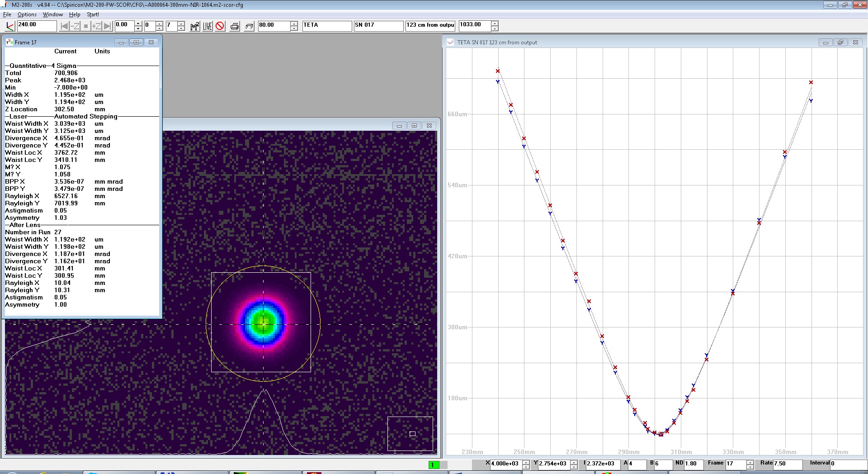
Task: Open the File menu
Action: pos(7,14)
